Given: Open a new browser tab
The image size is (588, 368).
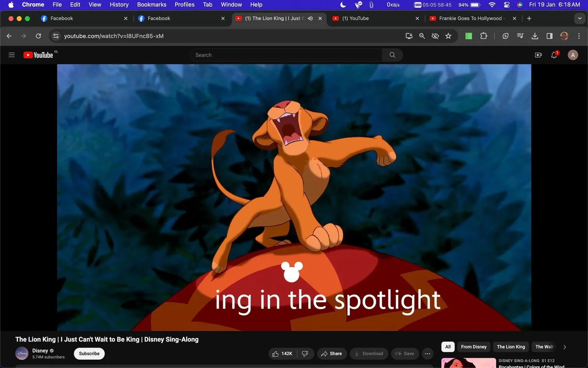Looking at the screenshot, I should click(529, 18).
